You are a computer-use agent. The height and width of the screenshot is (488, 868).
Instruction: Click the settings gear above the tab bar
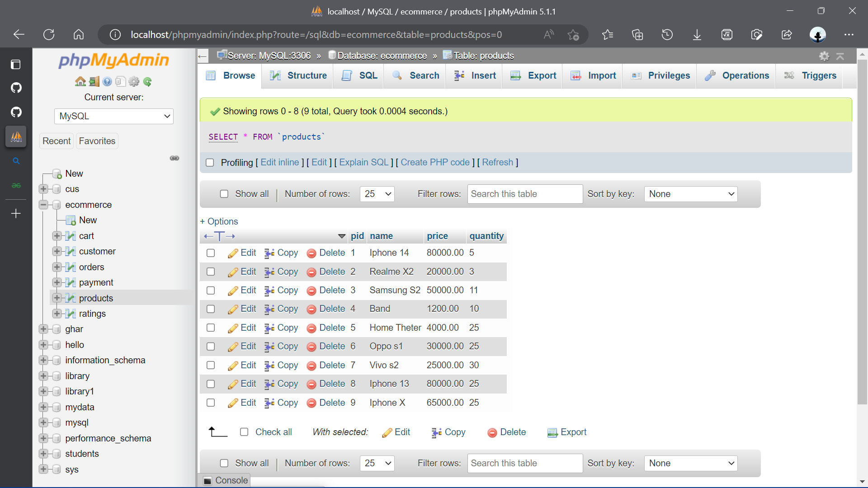825,56
